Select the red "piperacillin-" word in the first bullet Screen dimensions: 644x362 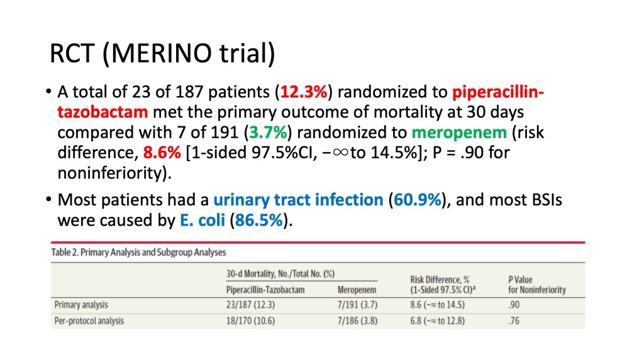(498, 93)
